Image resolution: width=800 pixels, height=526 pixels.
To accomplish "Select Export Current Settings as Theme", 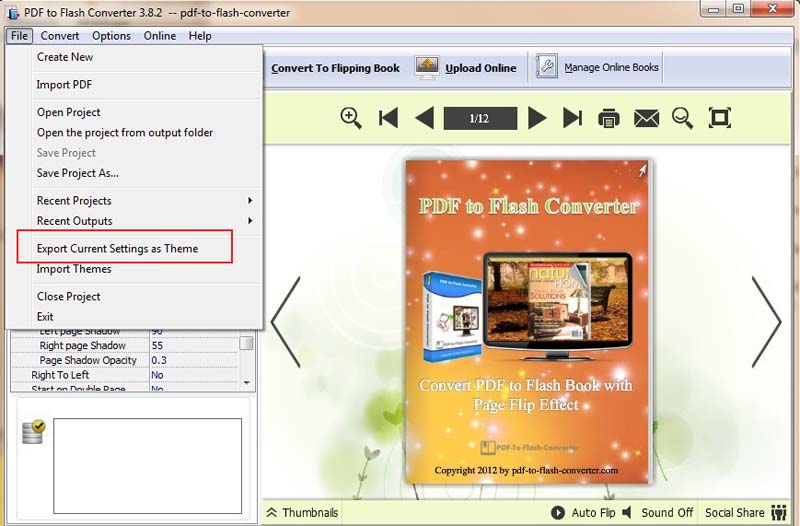I will coord(117,248).
